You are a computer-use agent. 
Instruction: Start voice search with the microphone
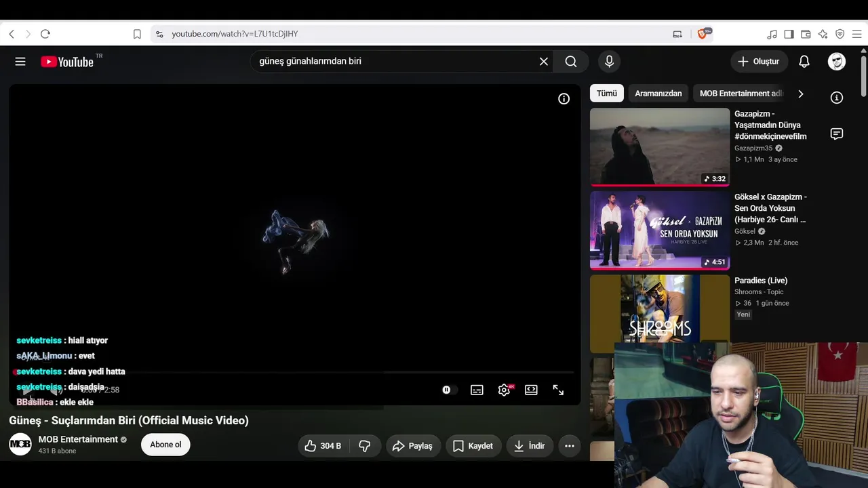609,62
